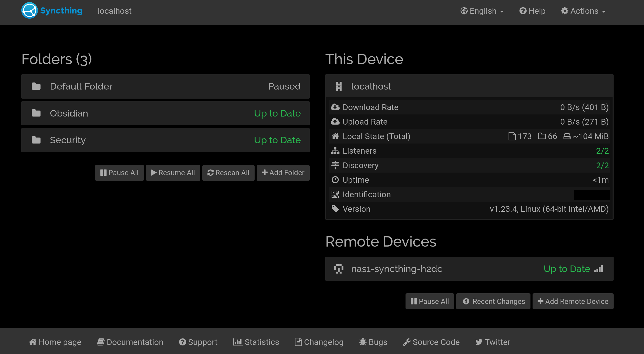This screenshot has height=354, width=644.
Task: Click the folder icon beside Default Folder
Action: [36, 86]
